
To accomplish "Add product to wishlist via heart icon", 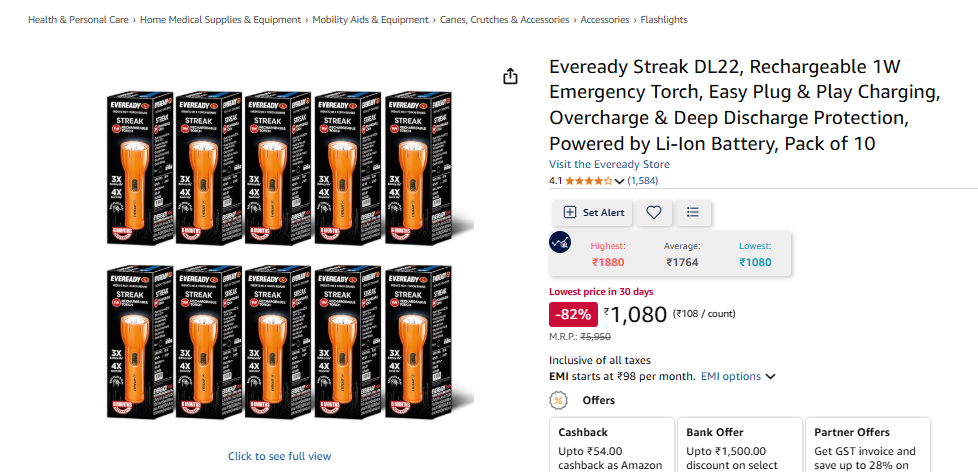I will pyautogui.click(x=653, y=212).
